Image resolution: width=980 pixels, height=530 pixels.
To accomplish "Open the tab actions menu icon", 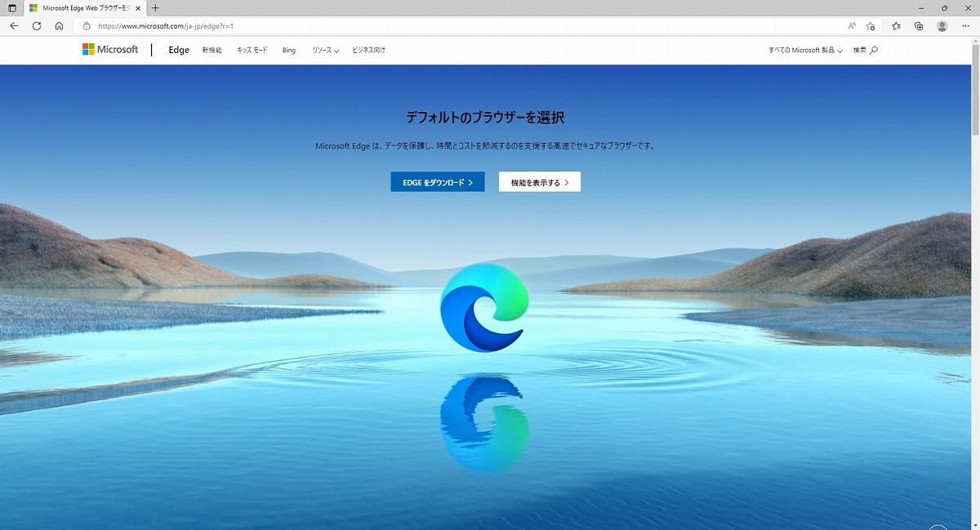I will click(x=12, y=8).
